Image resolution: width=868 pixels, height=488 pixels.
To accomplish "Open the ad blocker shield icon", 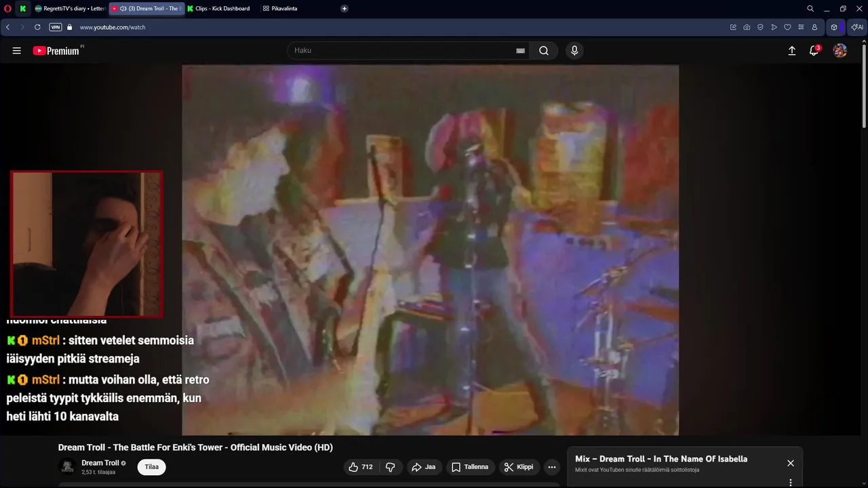I will [x=760, y=27].
